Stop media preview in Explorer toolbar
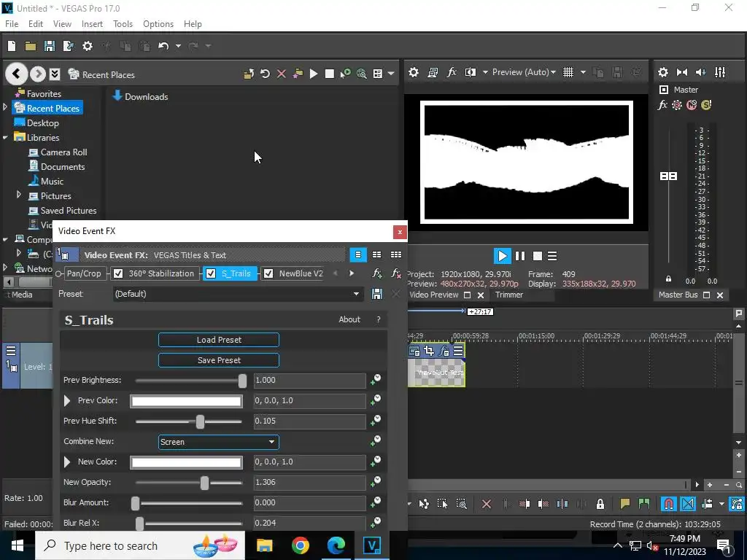This screenshot has width=747, height=560. pos(329,74)
